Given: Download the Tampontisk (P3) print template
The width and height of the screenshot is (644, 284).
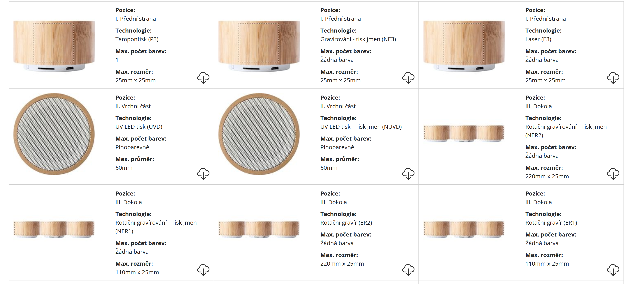Looking at the screenshot, I should tap(203, 78).
